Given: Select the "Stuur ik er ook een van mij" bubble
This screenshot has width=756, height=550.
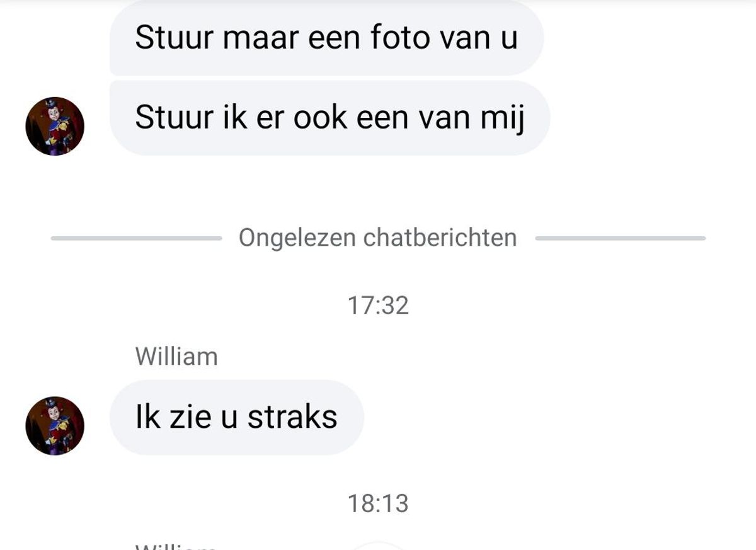Looking at the screenshot, I should (x=329, y=118).
